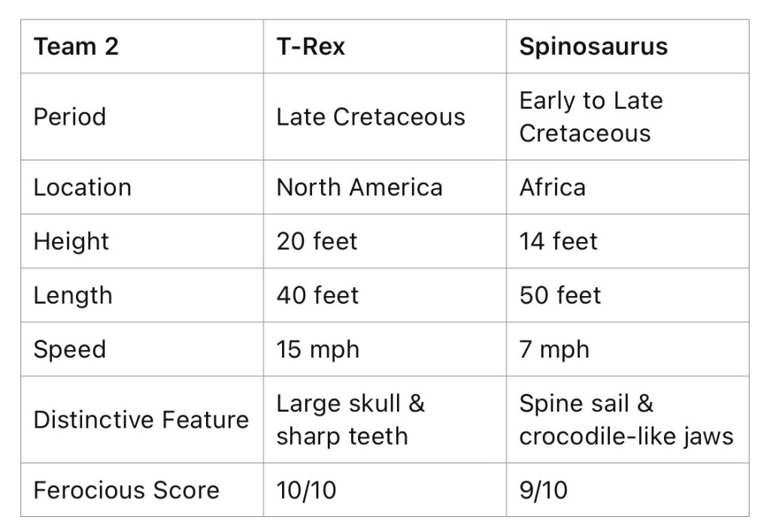Click the Height row label
Screen dimensions: 770x532
click(71, 241)
